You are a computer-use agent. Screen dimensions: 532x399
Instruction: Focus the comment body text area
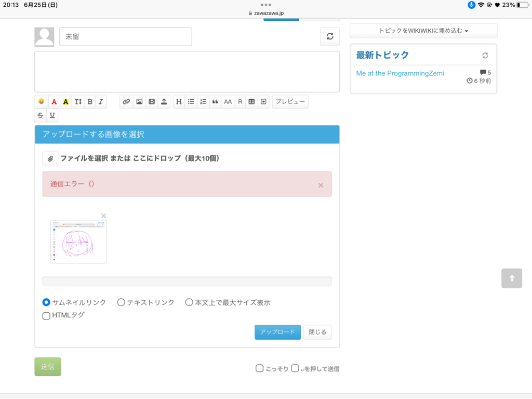pyautogui.click(x=187, y=72)
